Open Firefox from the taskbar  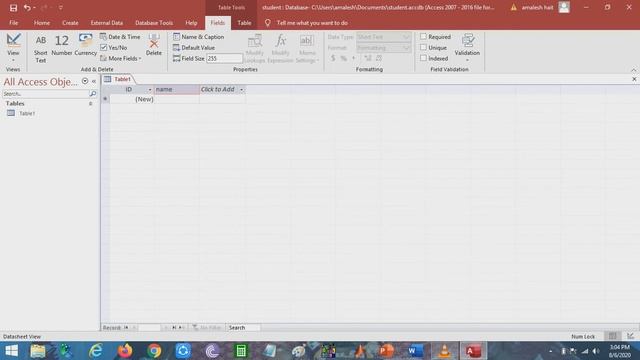click(125, 351)
